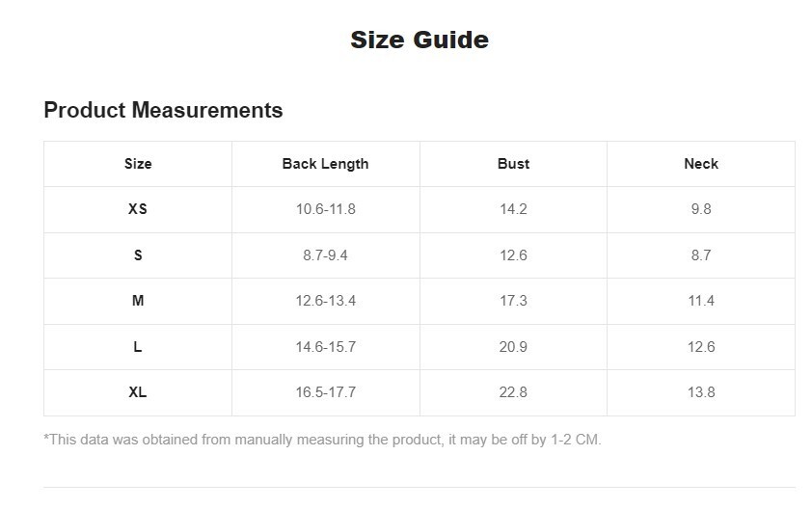The height and width of the screenshot is (509, 812).
Task: Select the XL size row label
Action: click(138, 392)
